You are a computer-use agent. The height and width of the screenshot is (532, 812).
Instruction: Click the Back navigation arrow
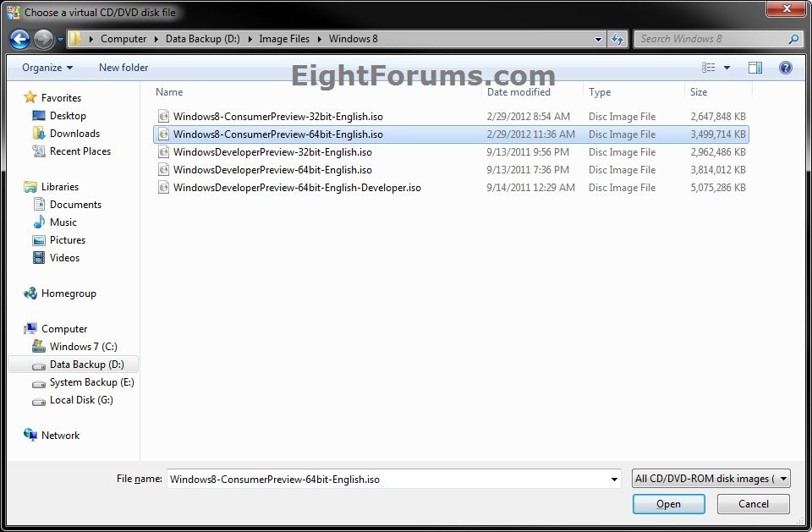click(19, 40)
